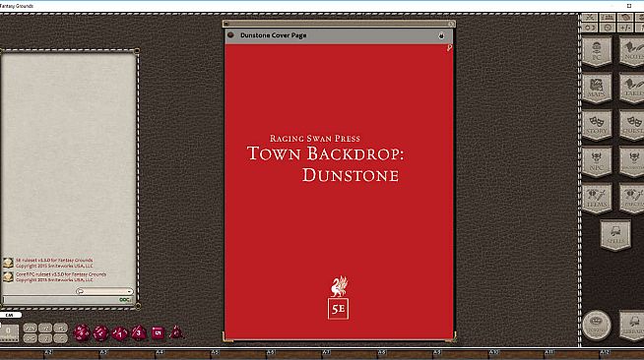Pick the d20 die

point(82,332)
